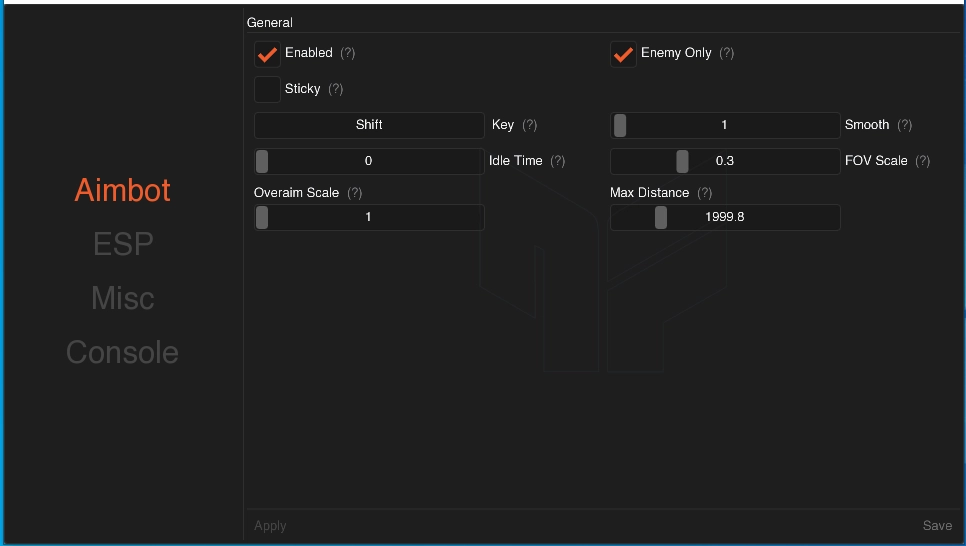The height and width of the screenshot is (546, 966).
Task: Go to the Console tab
Action: [x=122, y=352]
